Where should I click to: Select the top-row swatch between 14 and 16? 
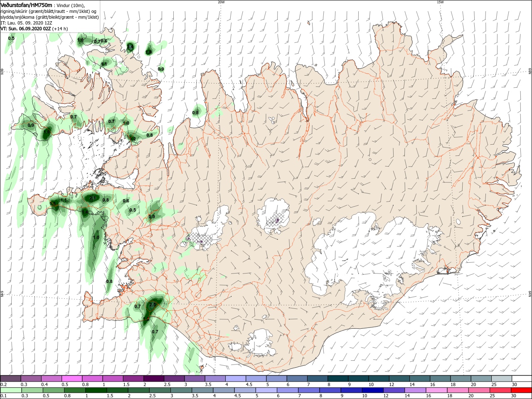pyautogui.click(x=420, y=379)
